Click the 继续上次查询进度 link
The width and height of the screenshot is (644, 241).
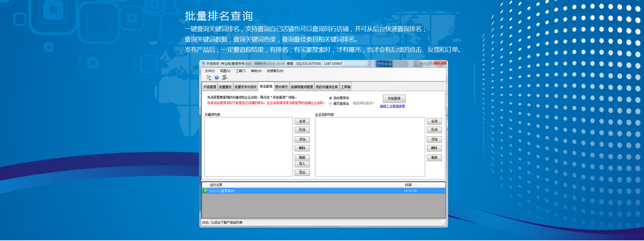click(x=393, y=106)
